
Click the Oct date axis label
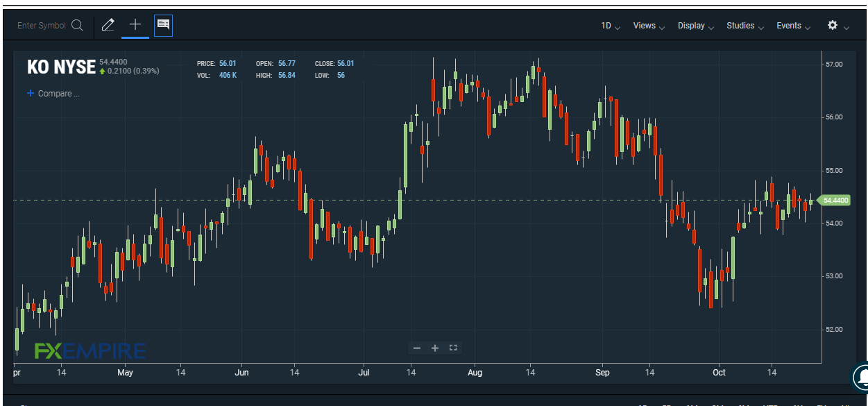[x=719, y=373]
